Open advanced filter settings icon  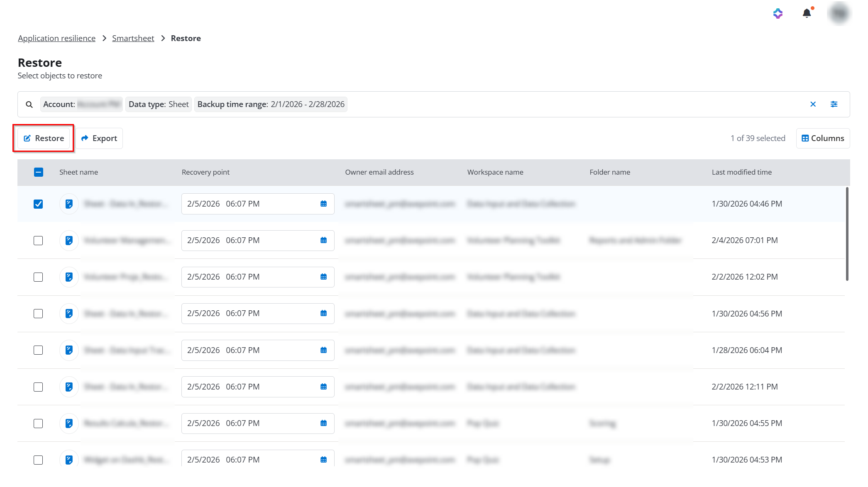pos(834,104)
